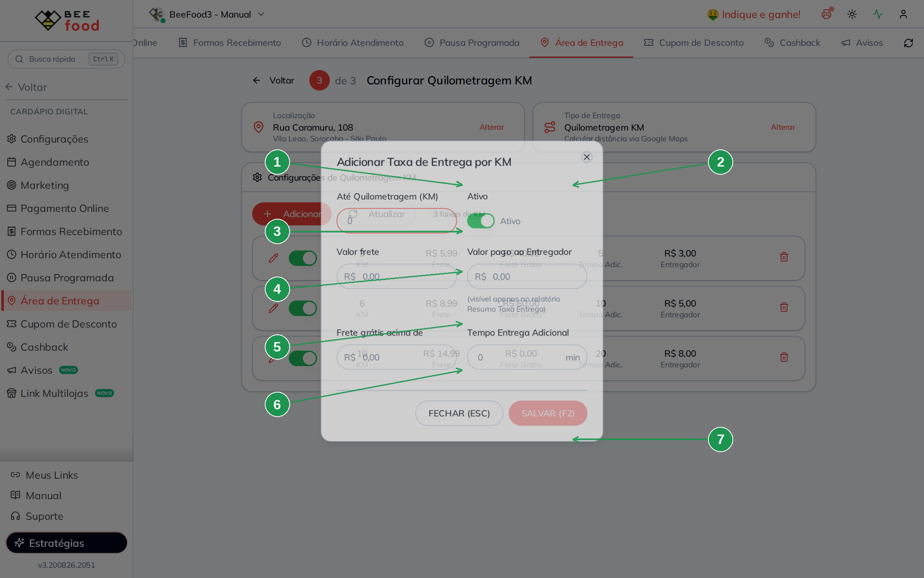924x578 pixels.
Task: Focus the Tempo Entrega Adicional minutes input
Action: 527,358
